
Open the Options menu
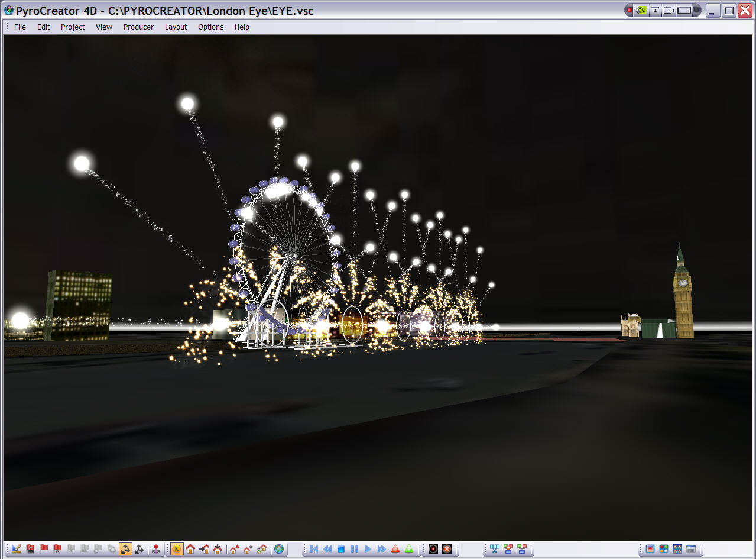point(210,27)
